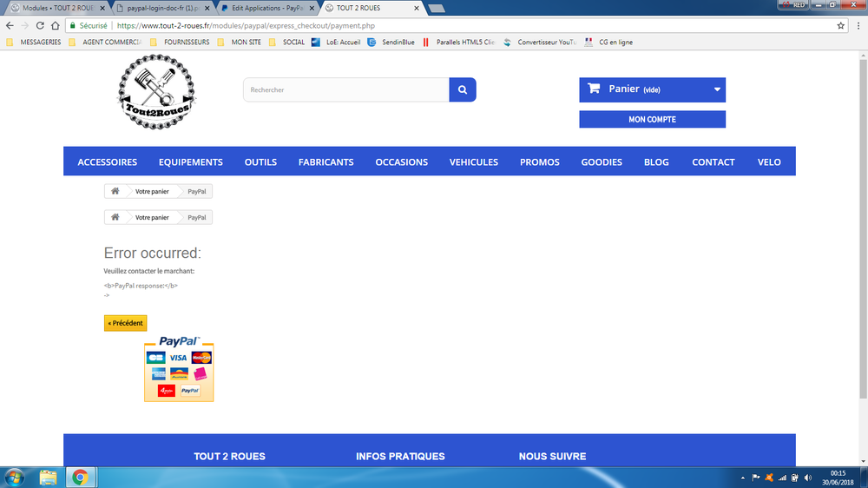Open Parallels HTML5 Client bookmark
The image size is (868, 488).
[459, 42]
